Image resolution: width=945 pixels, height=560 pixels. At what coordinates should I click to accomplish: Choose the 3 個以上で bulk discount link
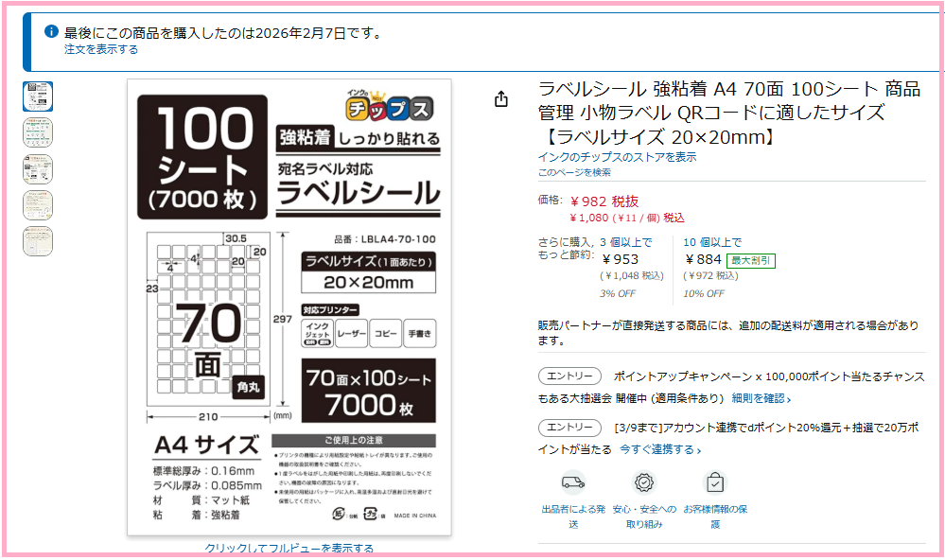(x=625, y=242)
